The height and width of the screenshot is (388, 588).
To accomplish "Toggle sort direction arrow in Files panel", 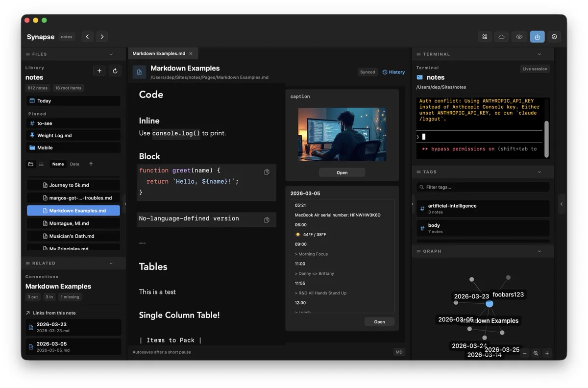I will coord(91,164).
